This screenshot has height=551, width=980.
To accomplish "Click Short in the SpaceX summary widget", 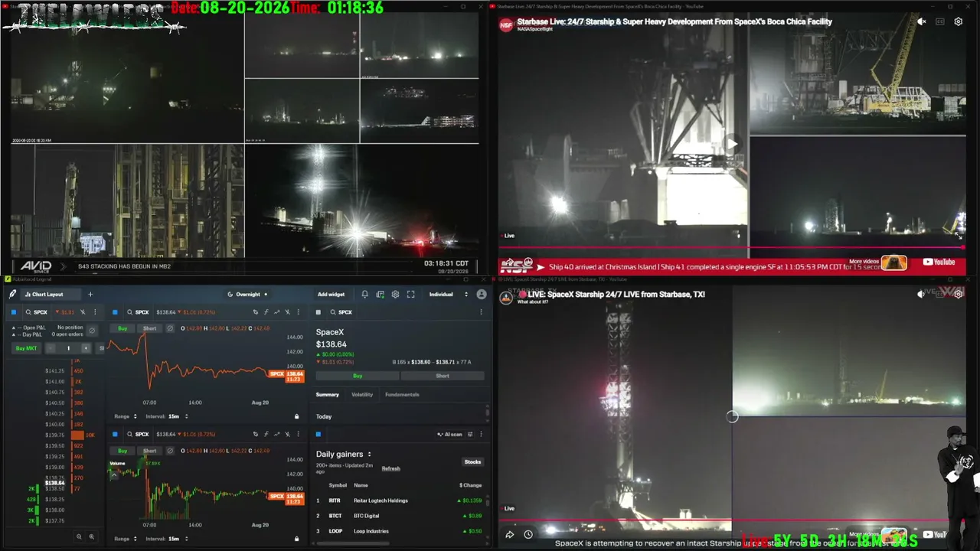I will tap(443, 376).
